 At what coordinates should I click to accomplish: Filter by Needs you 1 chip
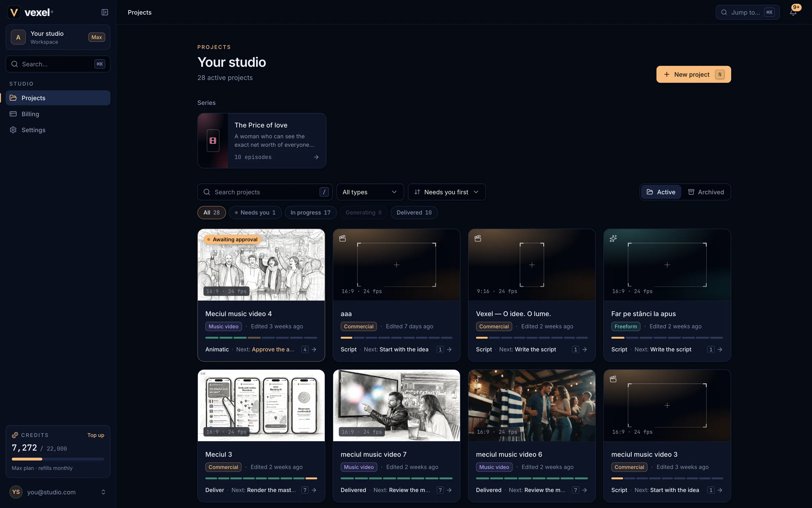pyautogui.click(x=255, y=213)
